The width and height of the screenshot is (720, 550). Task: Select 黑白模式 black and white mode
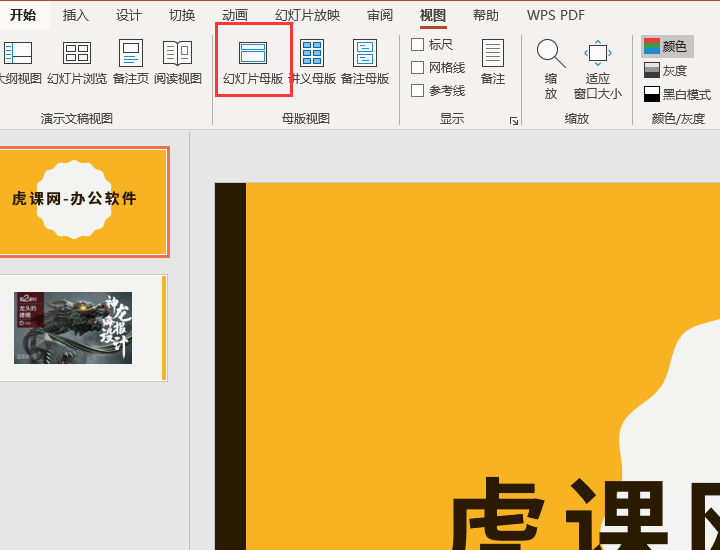pos(677,94)
